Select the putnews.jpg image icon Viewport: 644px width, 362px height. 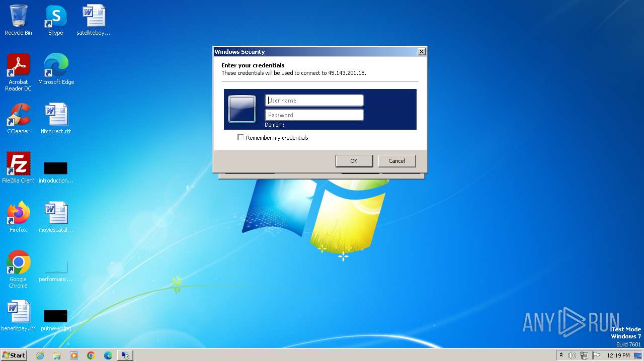pos(56,320)
